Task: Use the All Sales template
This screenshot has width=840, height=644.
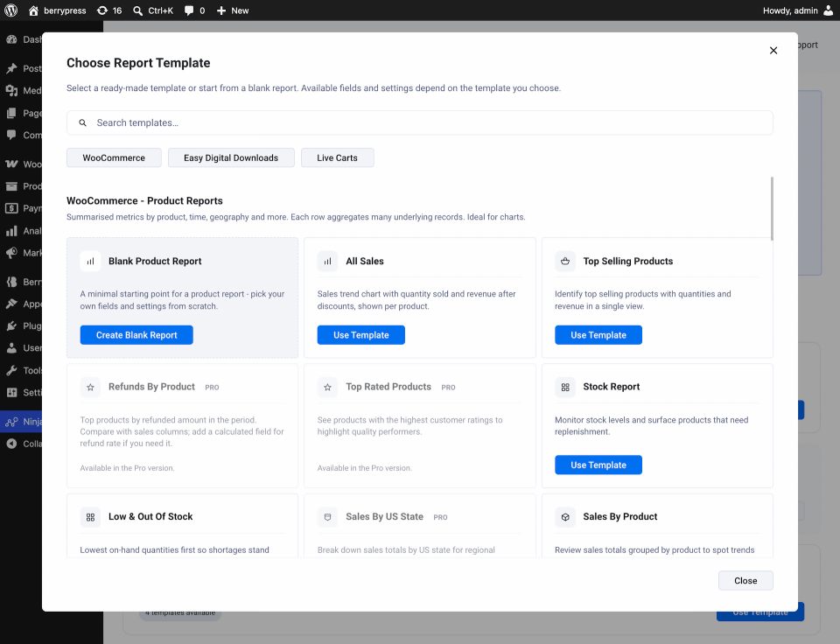Action: pos(361,335)
